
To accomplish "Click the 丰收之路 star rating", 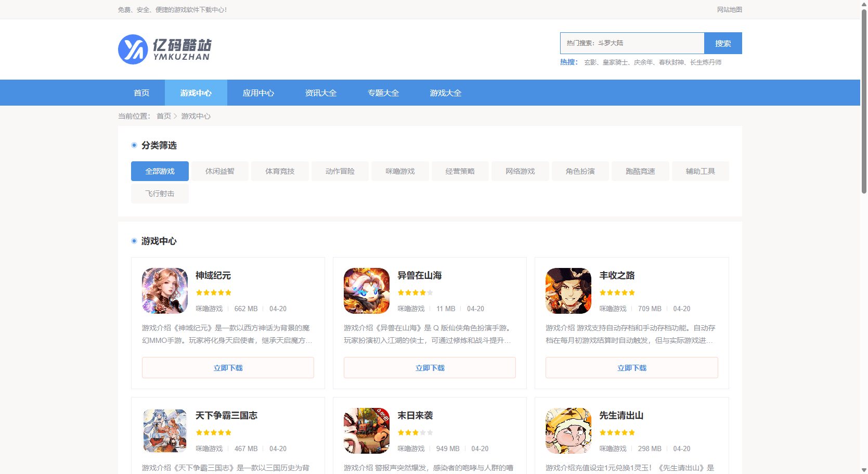I will click(x=617, y=292).
